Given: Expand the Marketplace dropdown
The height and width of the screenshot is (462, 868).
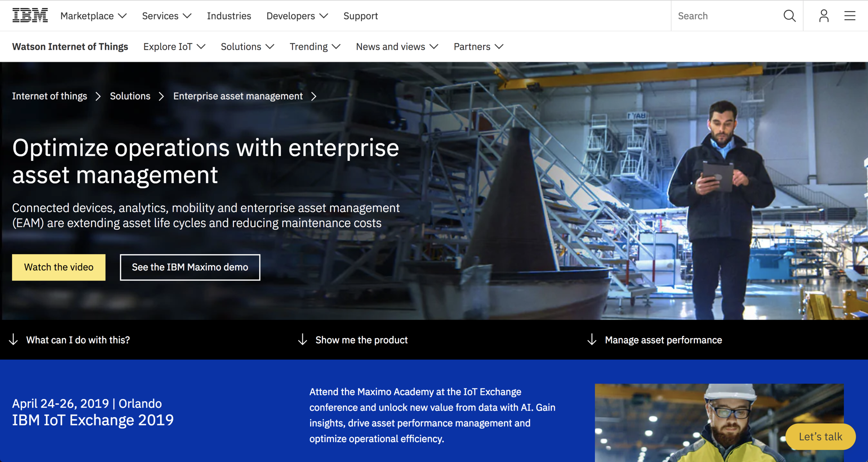Looking at the screenshot, I should (x=93, y=16).
